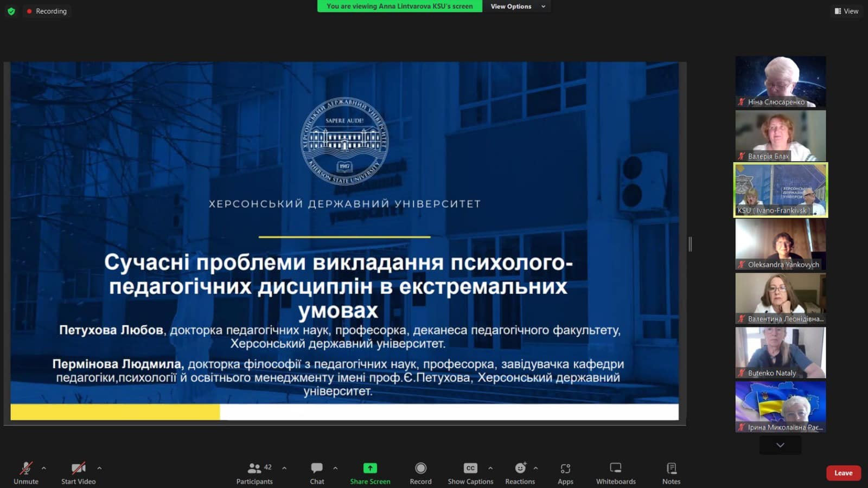Click muted mic icon on Ірина Миколаївна tile

(741, 427)
